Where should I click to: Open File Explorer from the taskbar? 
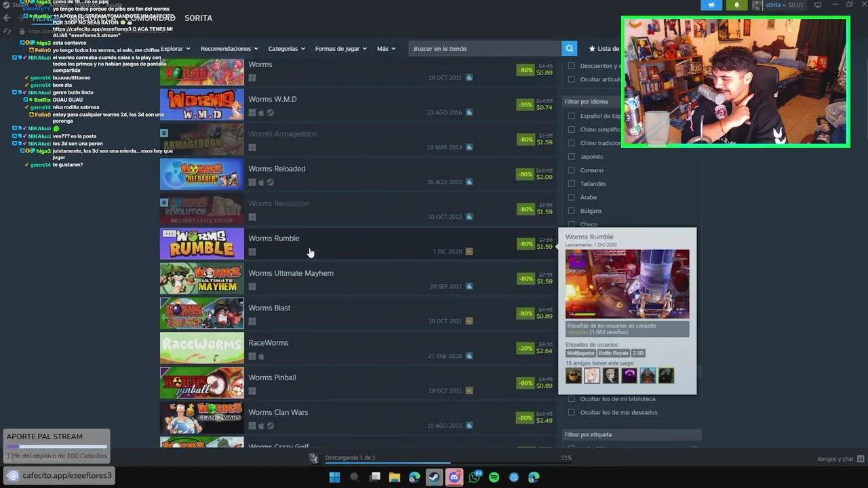pyautogui.click(x=394, y=477)
